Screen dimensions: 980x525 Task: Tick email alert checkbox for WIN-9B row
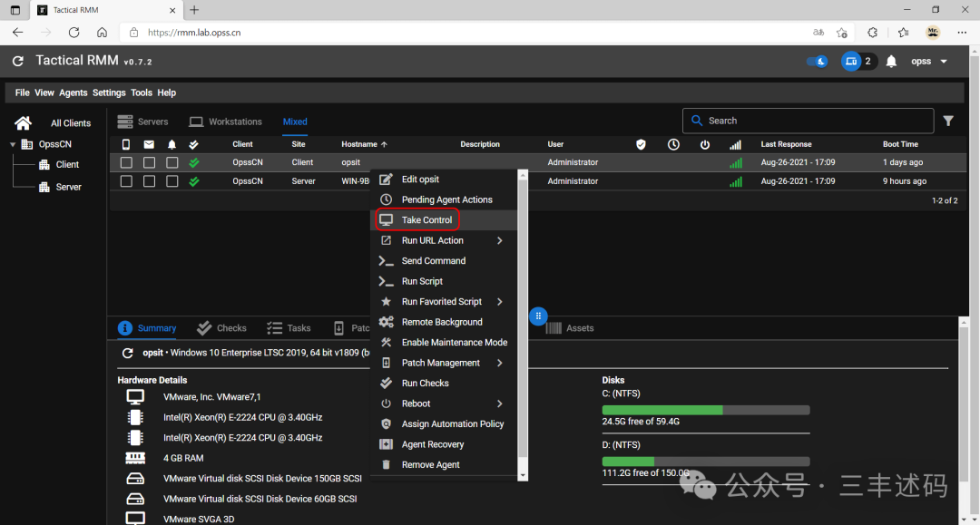click(x=149, y=181)
